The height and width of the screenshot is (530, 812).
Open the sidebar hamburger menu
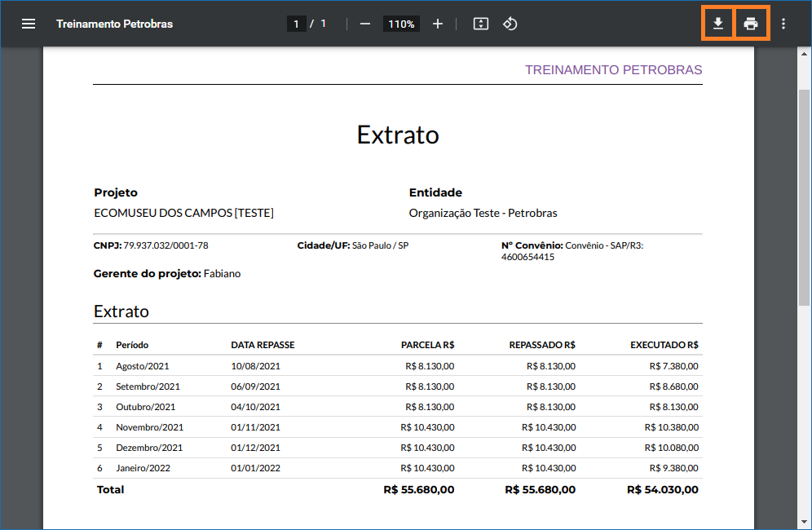point(29,24)
